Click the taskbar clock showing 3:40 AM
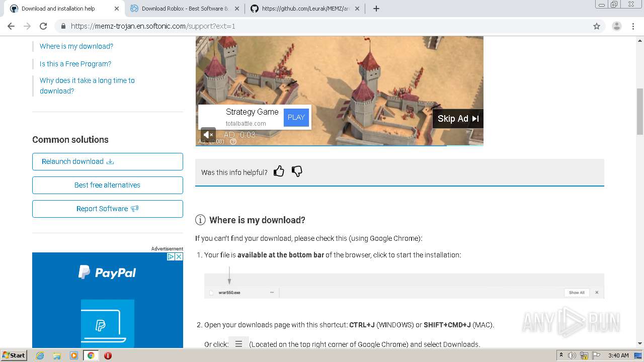This screenshot has height=362, width=644. tap(618, 355)
